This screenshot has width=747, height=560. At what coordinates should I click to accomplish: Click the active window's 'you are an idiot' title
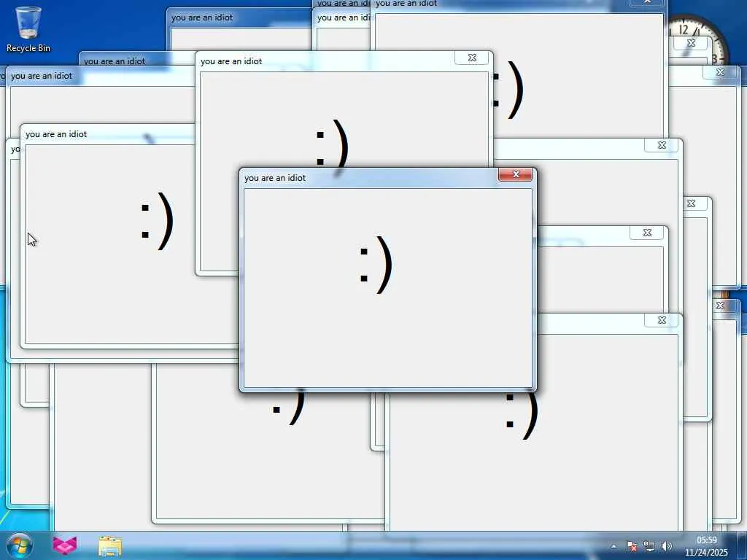click(x=275, y=178)
